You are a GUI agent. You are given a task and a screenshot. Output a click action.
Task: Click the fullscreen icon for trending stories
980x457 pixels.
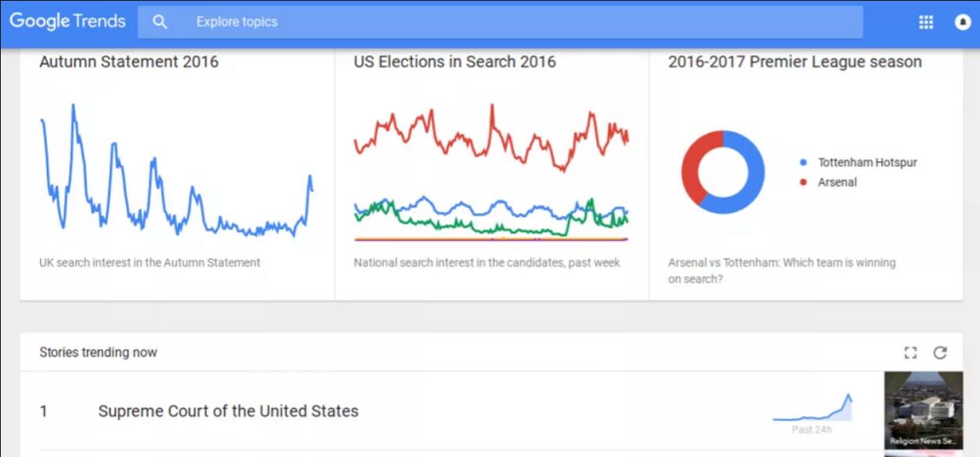click(910, 353)
